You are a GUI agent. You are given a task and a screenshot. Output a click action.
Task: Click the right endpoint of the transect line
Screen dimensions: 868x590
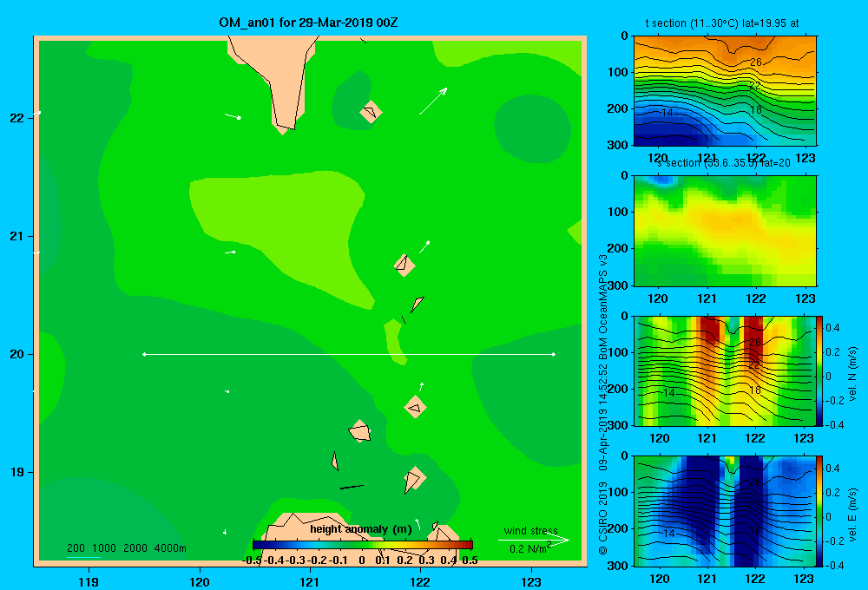[554, 354]
